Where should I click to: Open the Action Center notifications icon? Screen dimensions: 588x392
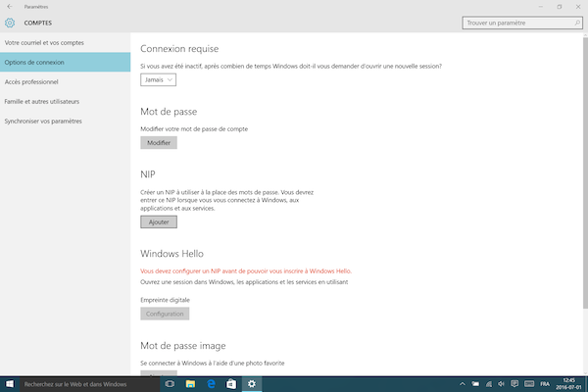pyautogui.click(x=514, y=384)
